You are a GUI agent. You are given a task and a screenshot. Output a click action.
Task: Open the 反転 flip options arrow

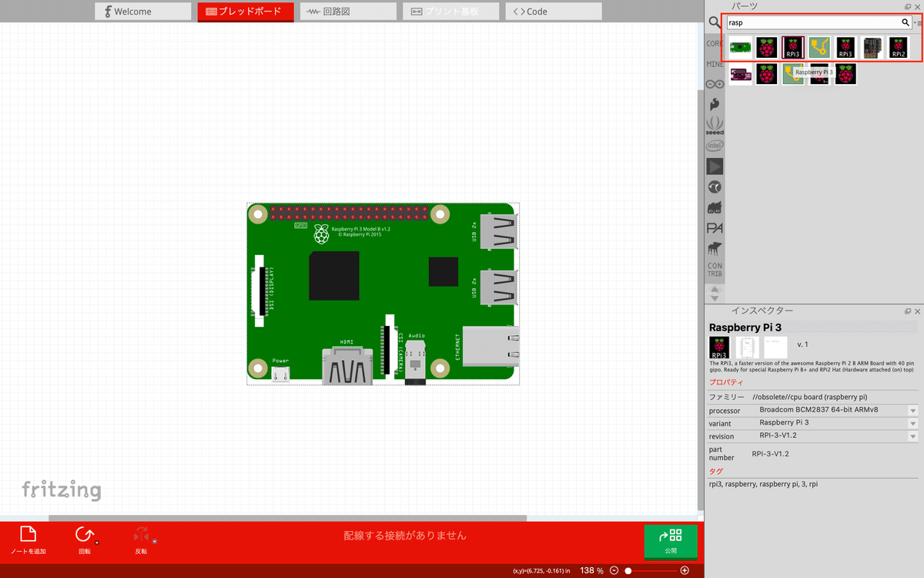coord(154,543)
